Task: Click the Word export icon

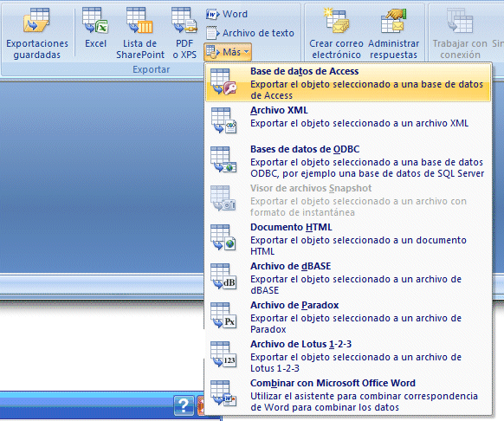Action: (213, 14)
